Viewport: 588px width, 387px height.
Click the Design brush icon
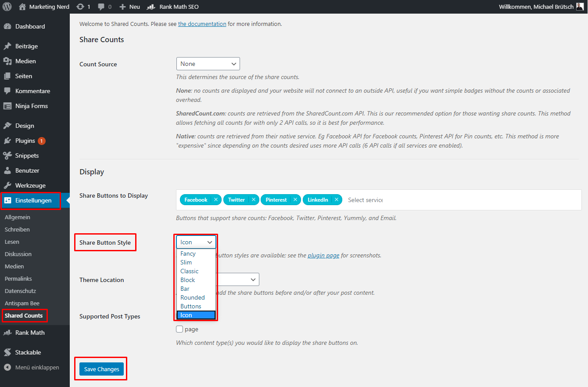click(x=7, y=126)
